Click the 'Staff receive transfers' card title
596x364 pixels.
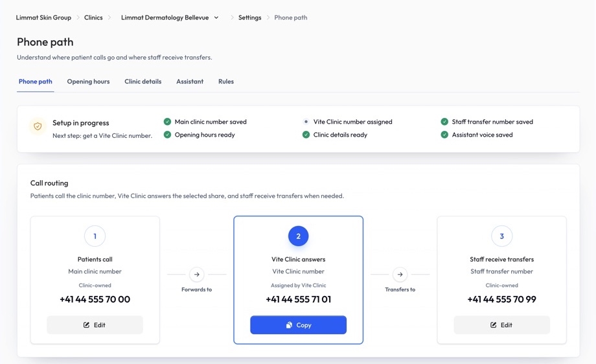[x=501, y=259]
